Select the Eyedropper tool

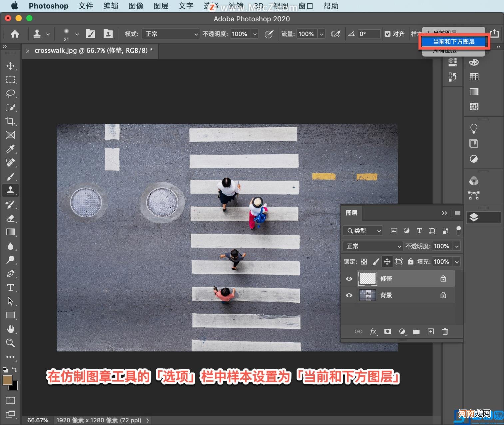[x=10, y=149]
